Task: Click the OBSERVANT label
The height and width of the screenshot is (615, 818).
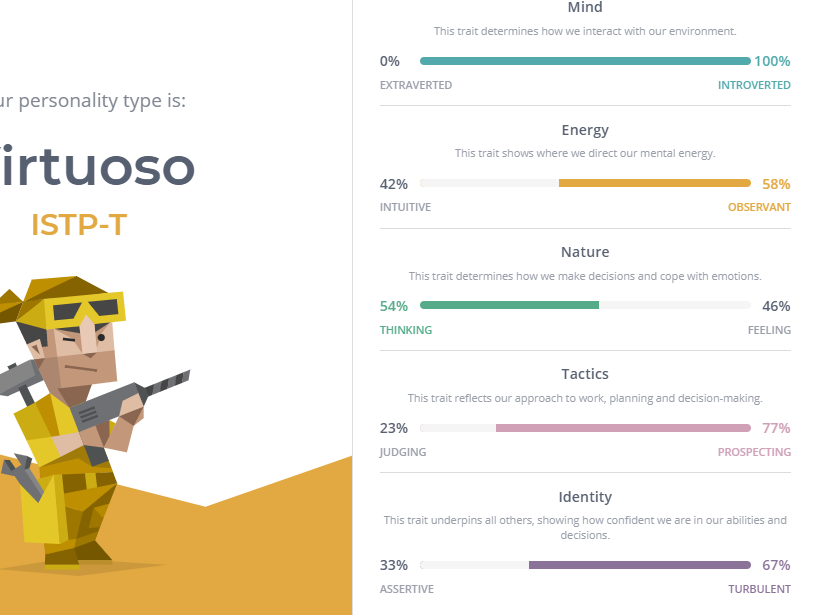Action: tap(759, 207)
